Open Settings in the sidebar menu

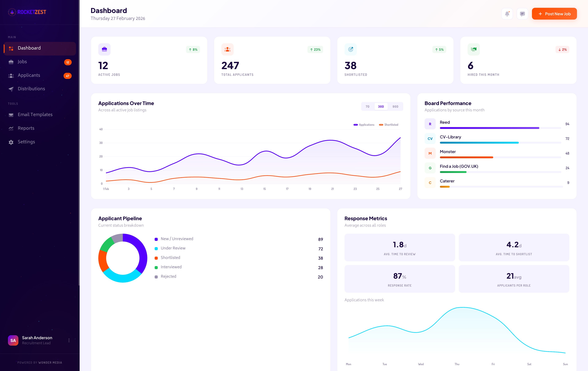click(x=40, y=142)
